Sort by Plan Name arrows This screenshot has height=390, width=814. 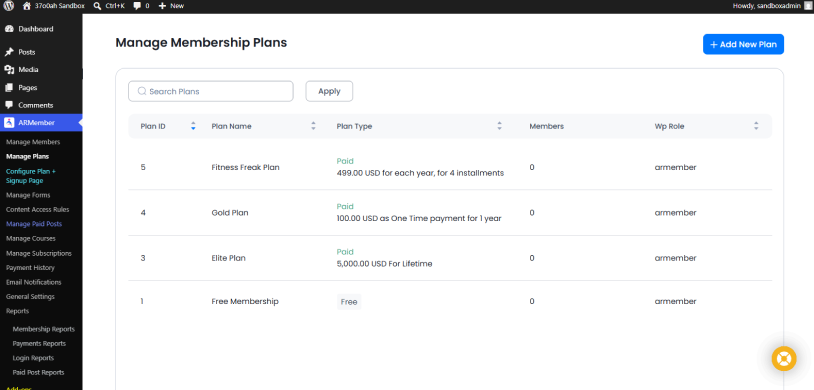313,126
